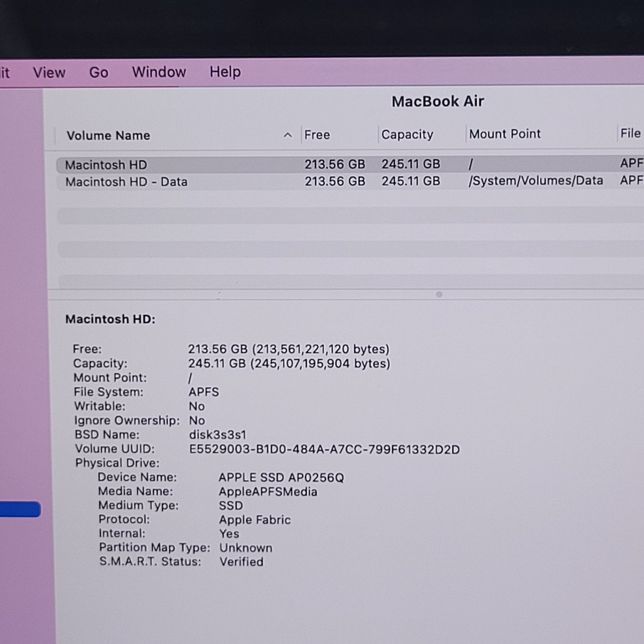Sort by the Free column header

317,135
